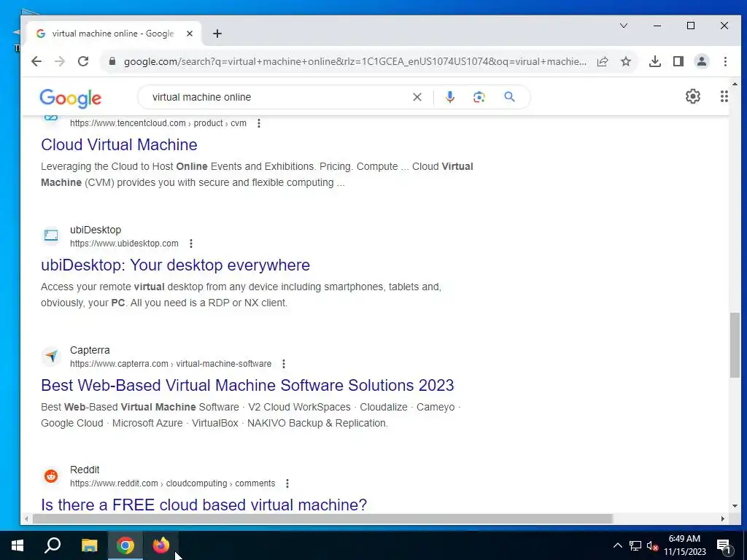Share this page from address bar
The height and width of the screenshot is (560, 747).
click(x=603, y=61)
